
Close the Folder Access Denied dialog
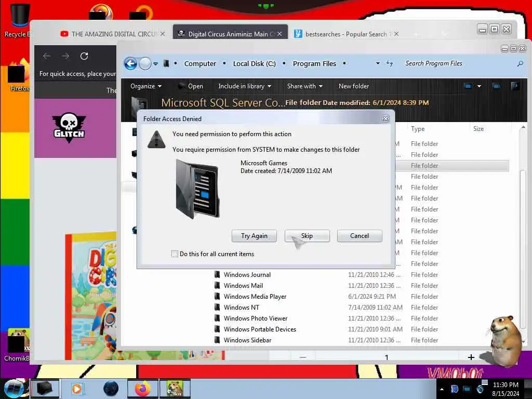pyautogui.click(x=386, y=119)
